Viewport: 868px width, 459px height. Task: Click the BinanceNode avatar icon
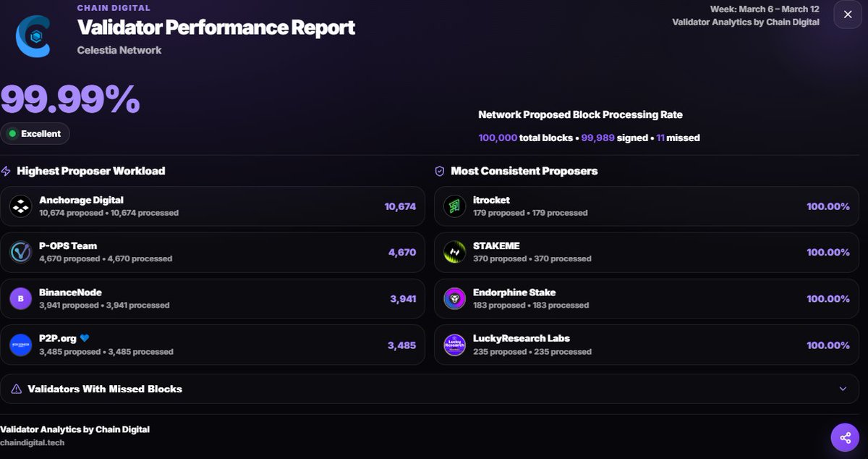[x=20, y=298]
